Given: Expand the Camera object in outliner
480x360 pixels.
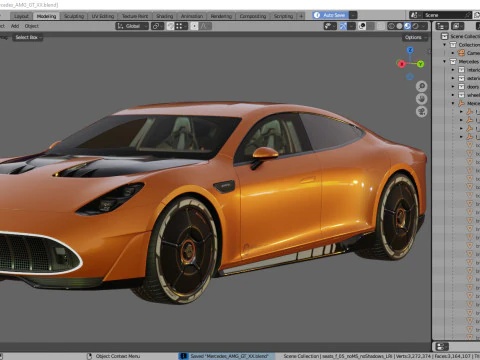Looking at the screenshot, I should (453, 53).
